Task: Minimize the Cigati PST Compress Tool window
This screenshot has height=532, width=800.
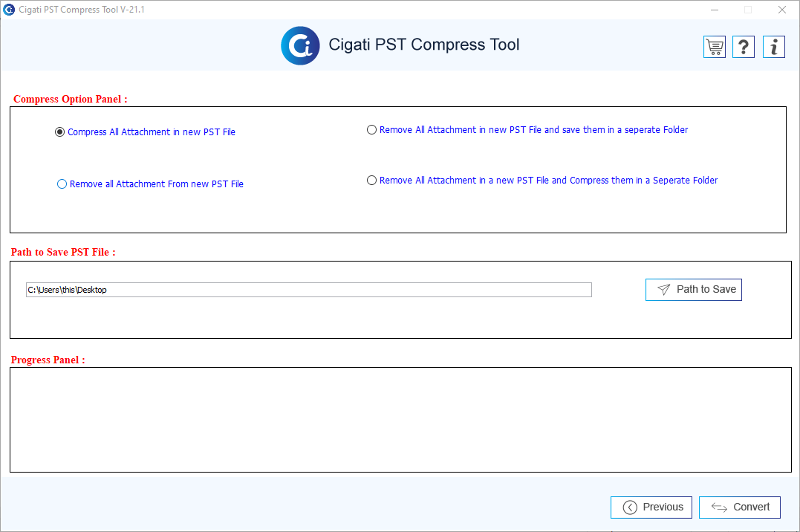Action: pyautogui.click(x=715, y=10)
